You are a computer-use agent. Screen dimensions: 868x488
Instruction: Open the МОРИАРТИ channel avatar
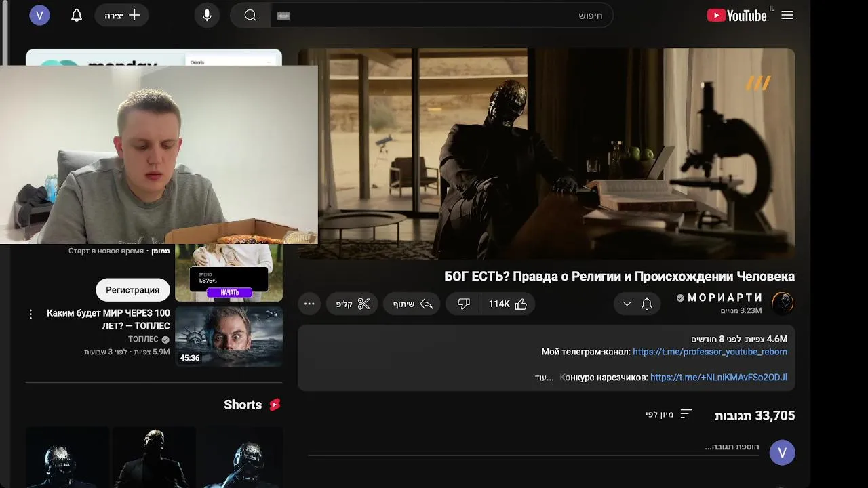point(783,304)
